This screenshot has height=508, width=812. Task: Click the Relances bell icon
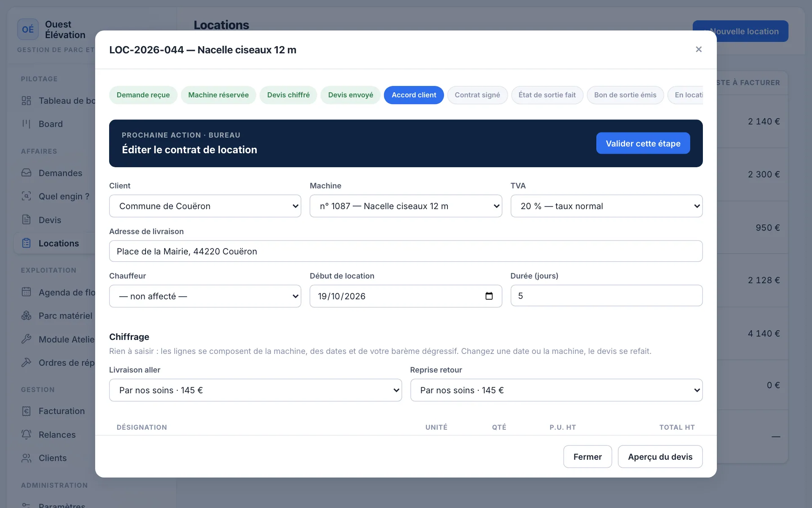coord(26,434)
